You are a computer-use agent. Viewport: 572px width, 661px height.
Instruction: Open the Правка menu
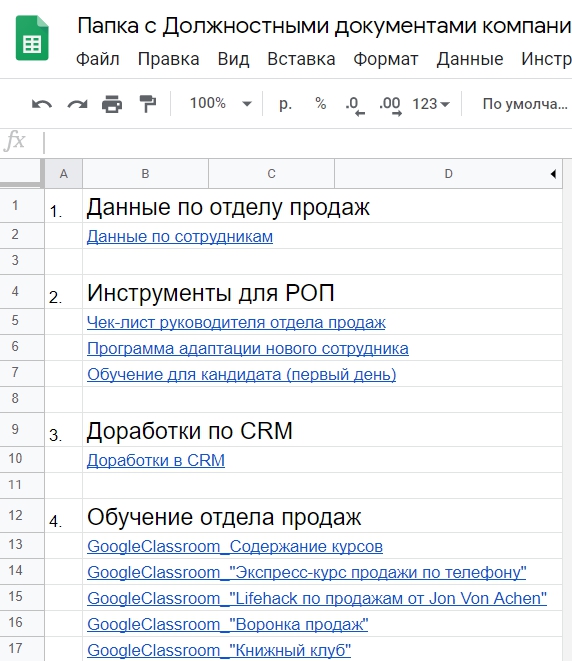(169, 59)
